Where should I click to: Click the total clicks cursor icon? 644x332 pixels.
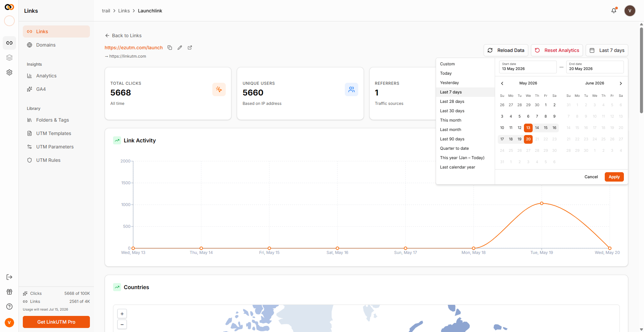pyautogui.click(x=219, y=89)
